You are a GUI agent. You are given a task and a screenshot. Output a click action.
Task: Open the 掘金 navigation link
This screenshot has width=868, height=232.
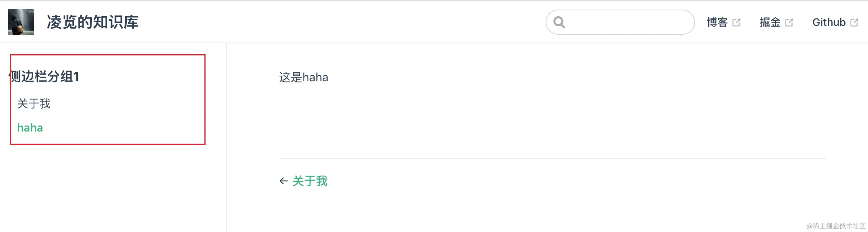coord(770,22)
